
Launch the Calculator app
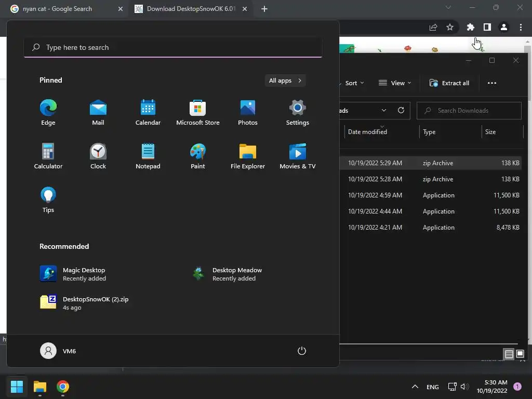tap(48, 156)
